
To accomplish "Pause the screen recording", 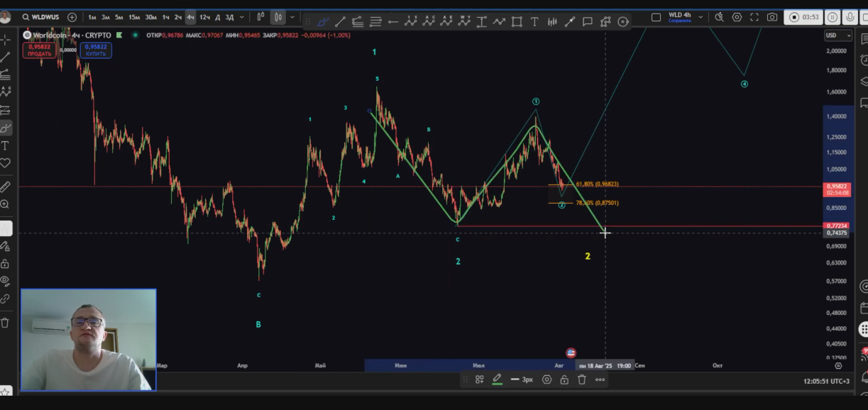I will [x=832, y=17].
